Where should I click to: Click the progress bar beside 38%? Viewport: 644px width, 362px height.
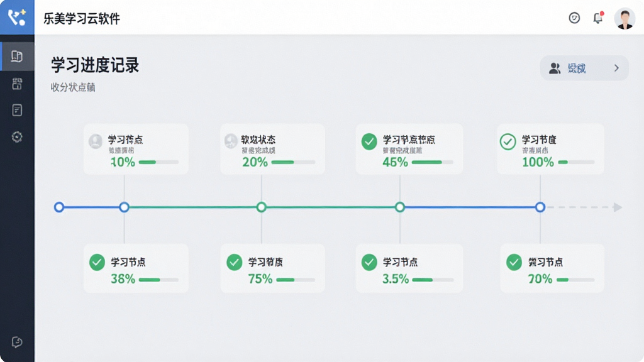[158, 280]
